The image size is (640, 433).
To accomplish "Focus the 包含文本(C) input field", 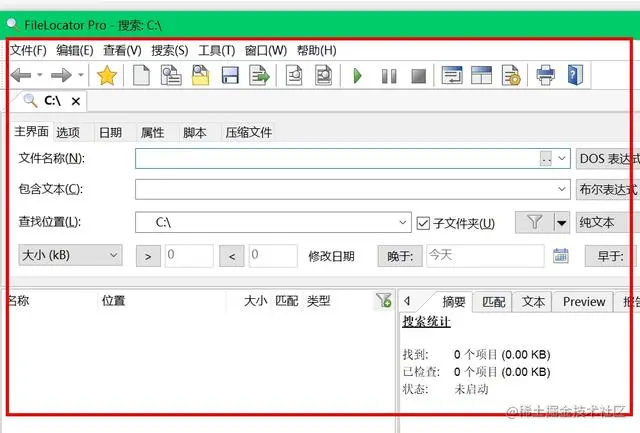I will pyautogui.click(x=353, y=189).
